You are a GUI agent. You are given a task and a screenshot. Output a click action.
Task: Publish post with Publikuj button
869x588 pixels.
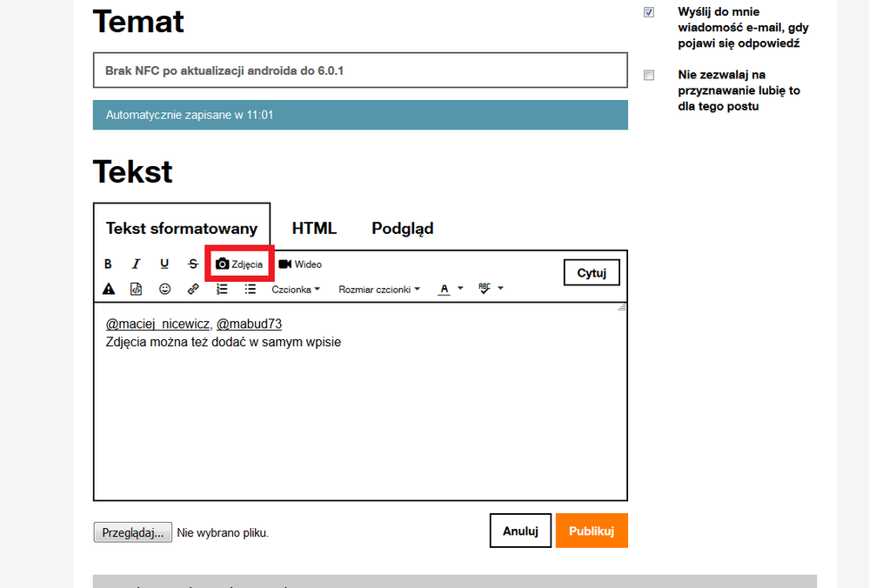(592, 531)
